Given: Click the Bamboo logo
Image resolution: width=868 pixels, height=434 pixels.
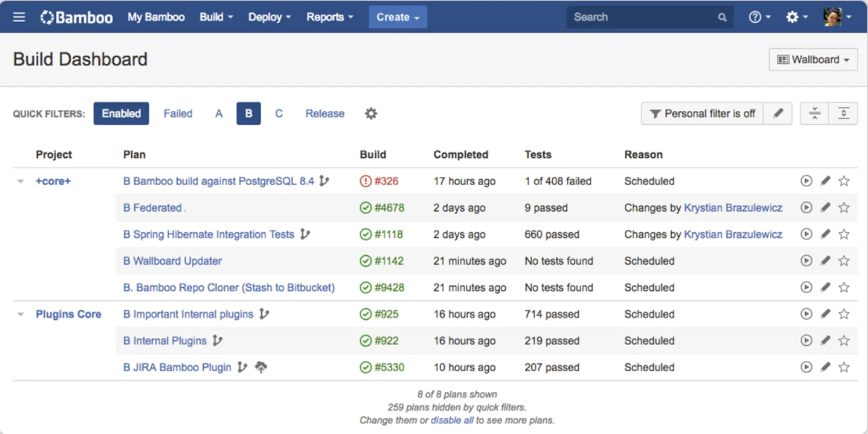Looking at the screenshot, I should point(76,17).
